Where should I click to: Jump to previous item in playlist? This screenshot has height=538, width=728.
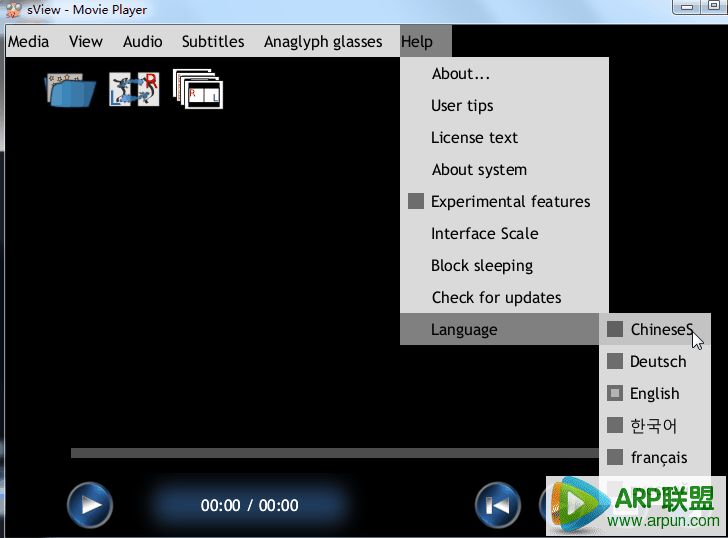click(498, 505)
